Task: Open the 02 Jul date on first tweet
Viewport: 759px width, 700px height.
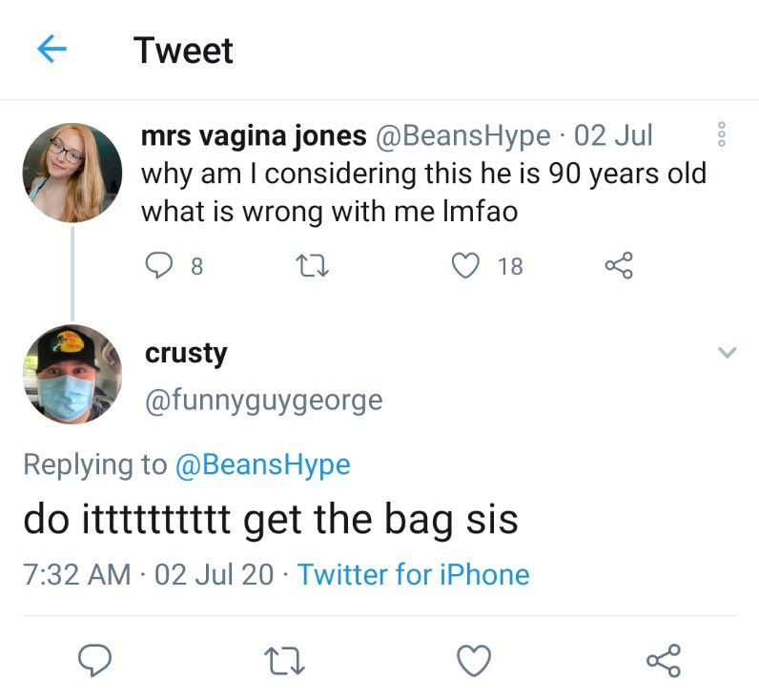Action: coord(613,135)
